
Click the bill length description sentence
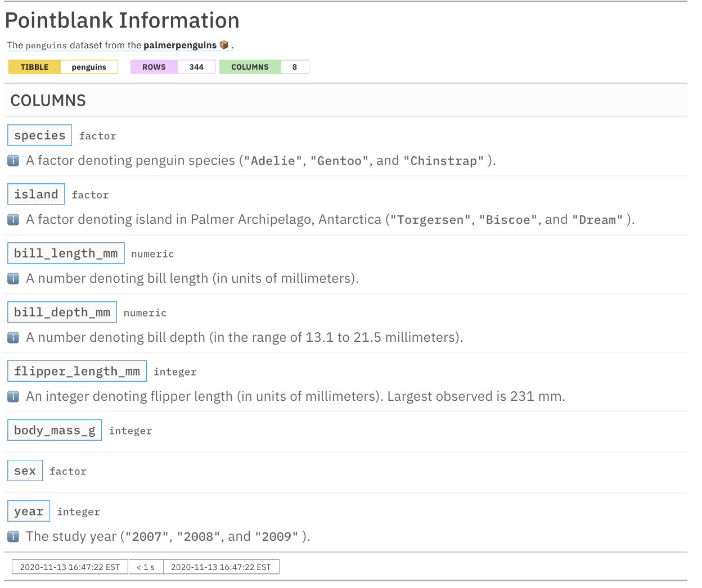coord(192,279)
